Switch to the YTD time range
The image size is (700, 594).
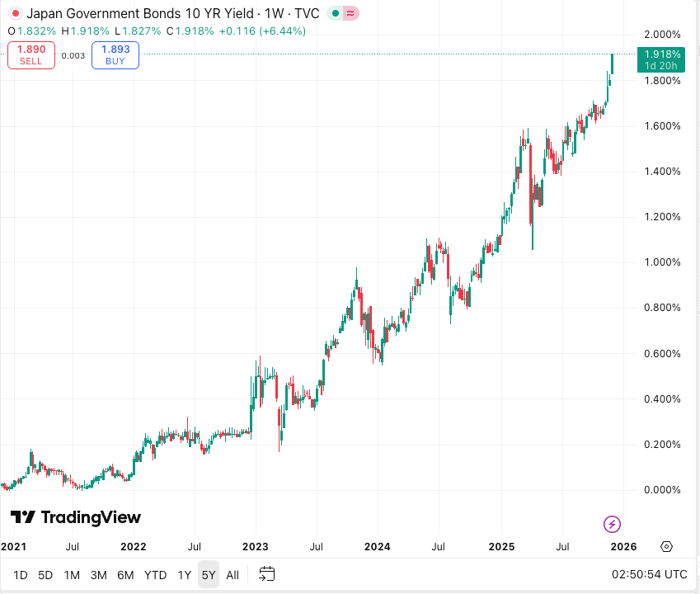[x=155, y=574]
